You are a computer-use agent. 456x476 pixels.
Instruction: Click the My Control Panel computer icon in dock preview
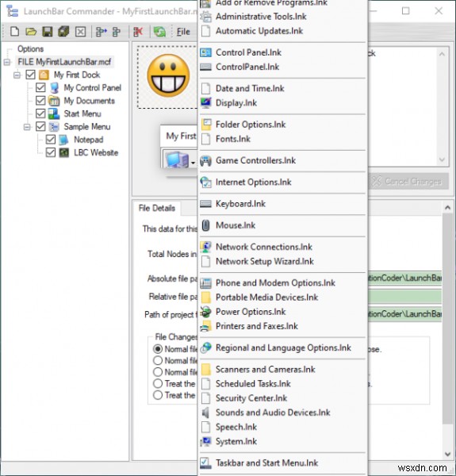coord(177,159)
